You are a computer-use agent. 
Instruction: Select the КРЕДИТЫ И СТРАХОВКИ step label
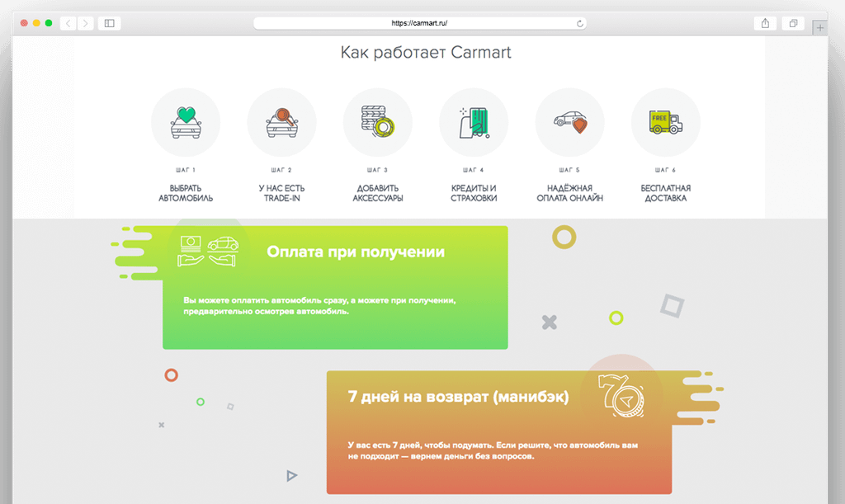pos(474,193)
